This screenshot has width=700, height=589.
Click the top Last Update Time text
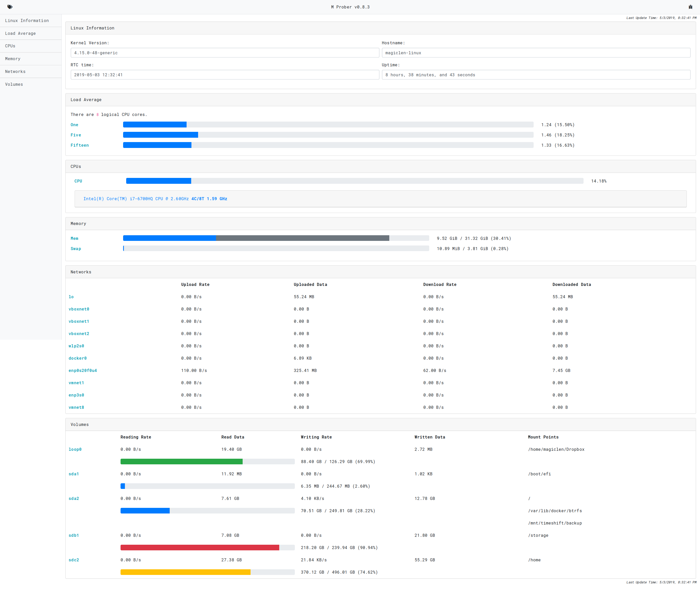tap(661, 18)
